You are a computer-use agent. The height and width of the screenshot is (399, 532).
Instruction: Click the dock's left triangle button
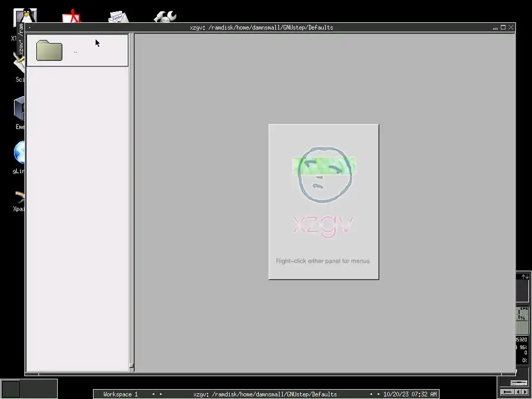tap(518, 392)
